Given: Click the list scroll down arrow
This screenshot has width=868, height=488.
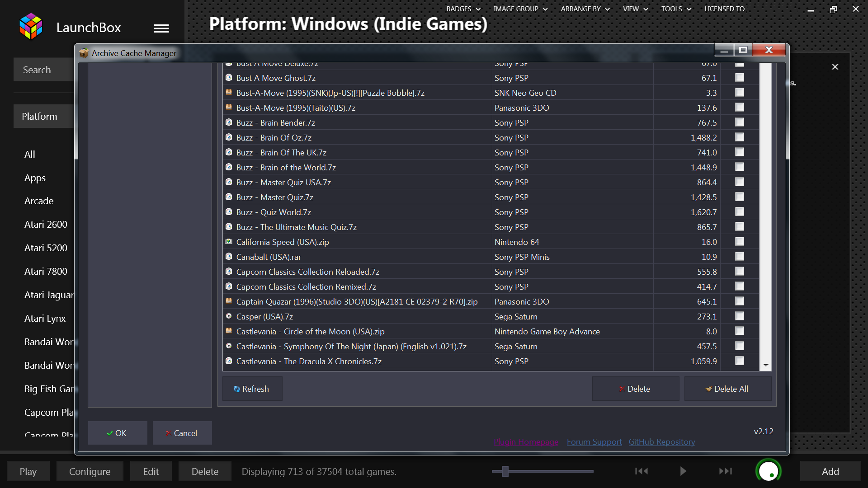Looking at the screenshot, I should tap(766, 365).
